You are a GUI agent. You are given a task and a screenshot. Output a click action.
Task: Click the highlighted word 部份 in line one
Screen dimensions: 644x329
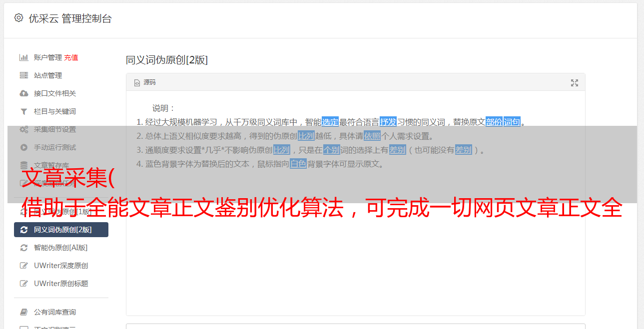click(494, 122)
